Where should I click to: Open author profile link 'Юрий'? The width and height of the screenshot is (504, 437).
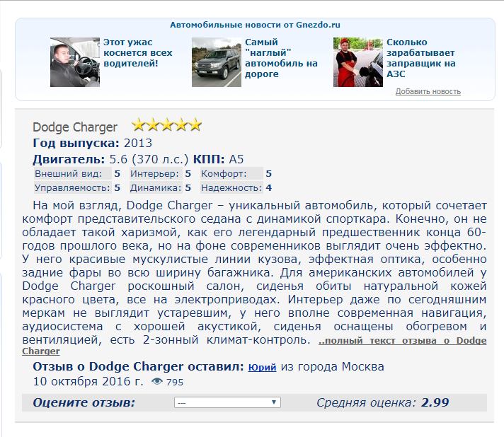(x=262, y=367)
